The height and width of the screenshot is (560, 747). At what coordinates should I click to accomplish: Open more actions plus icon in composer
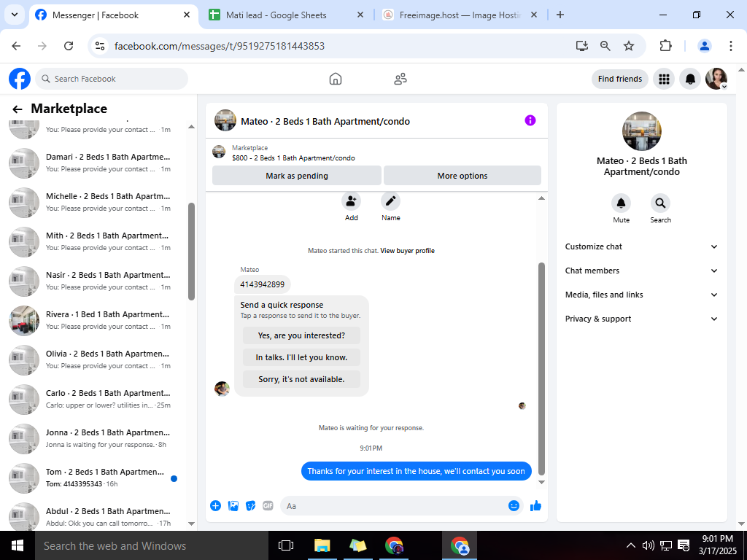[x=215, y=506]
